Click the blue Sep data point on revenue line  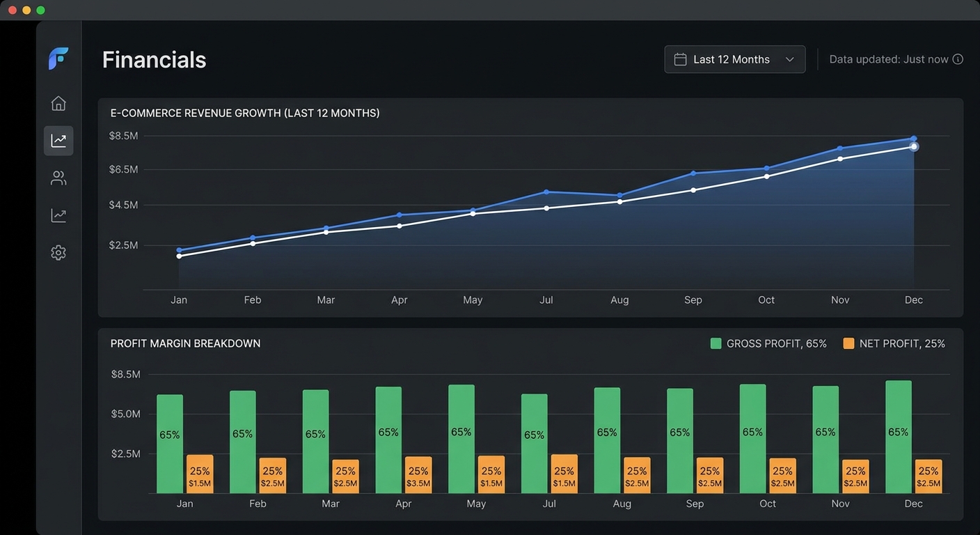click(x=693, y=173)
